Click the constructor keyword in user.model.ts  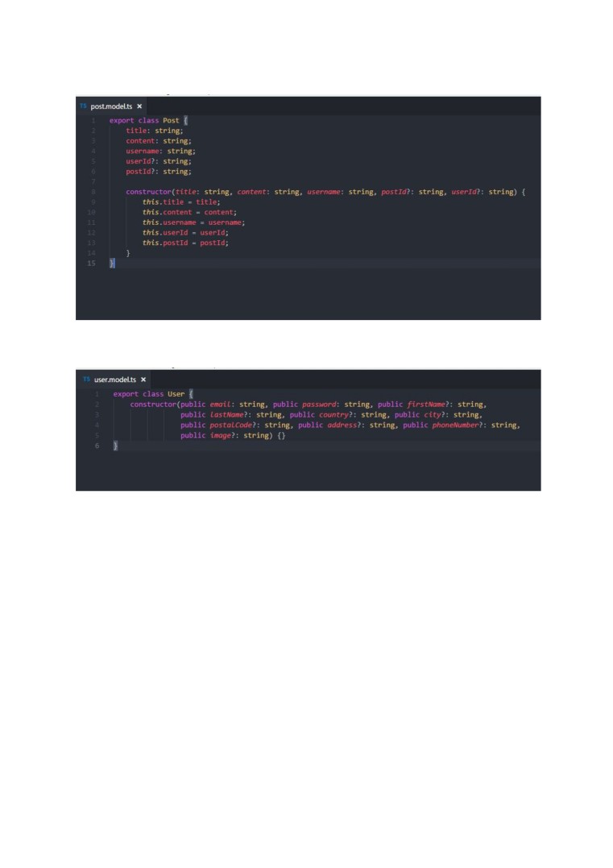click(153, 404)
